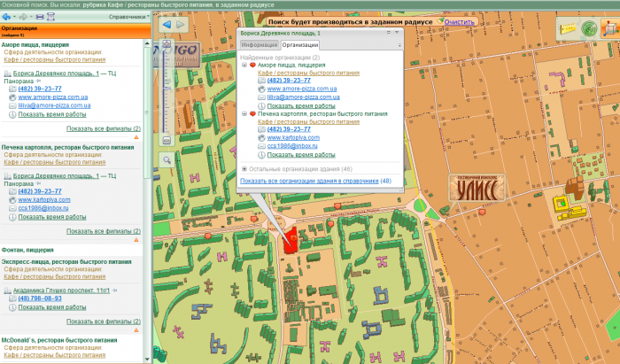Call Экспресс-пицца phone (48) 798-08-93
The width and height of the screenshot is (620, 364).
[x=40, y=298]
